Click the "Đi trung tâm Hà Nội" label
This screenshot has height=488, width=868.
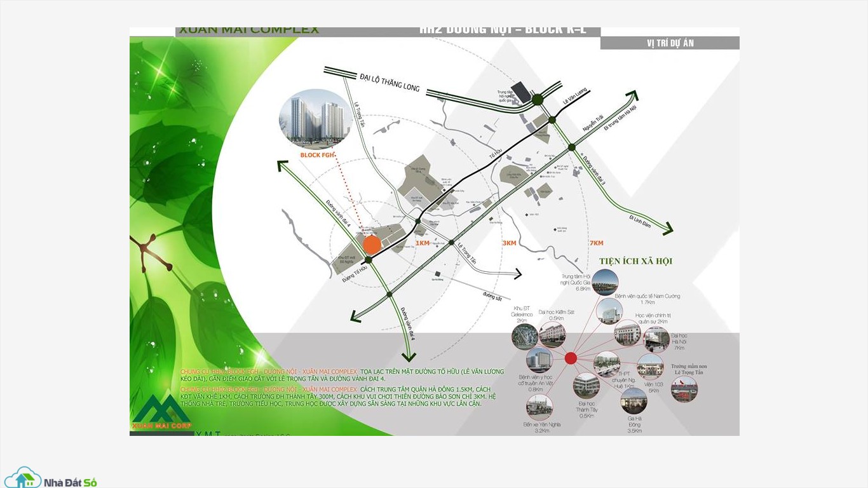pos(620,117)
